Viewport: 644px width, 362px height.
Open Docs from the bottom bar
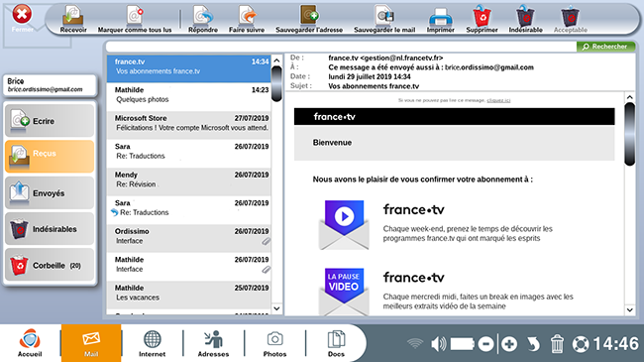tap(336, 343)
